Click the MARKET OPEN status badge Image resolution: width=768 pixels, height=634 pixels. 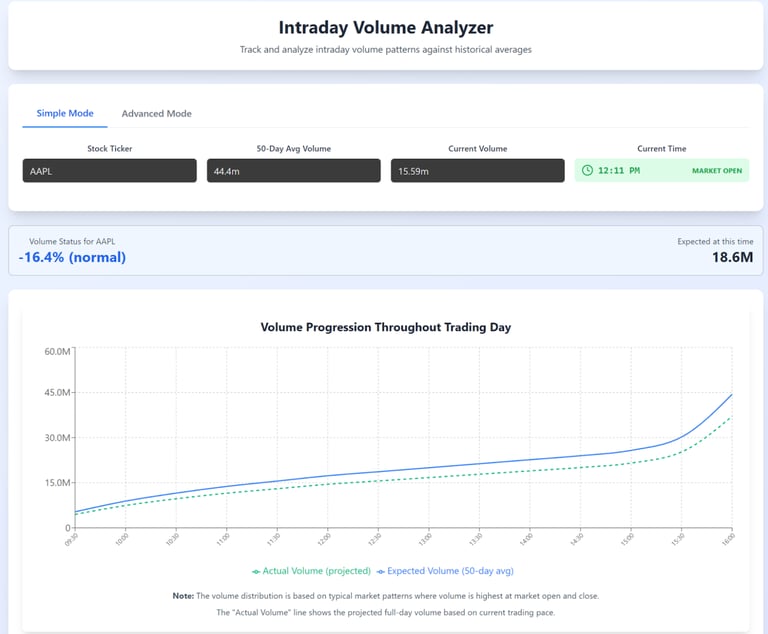click(717, 171)
